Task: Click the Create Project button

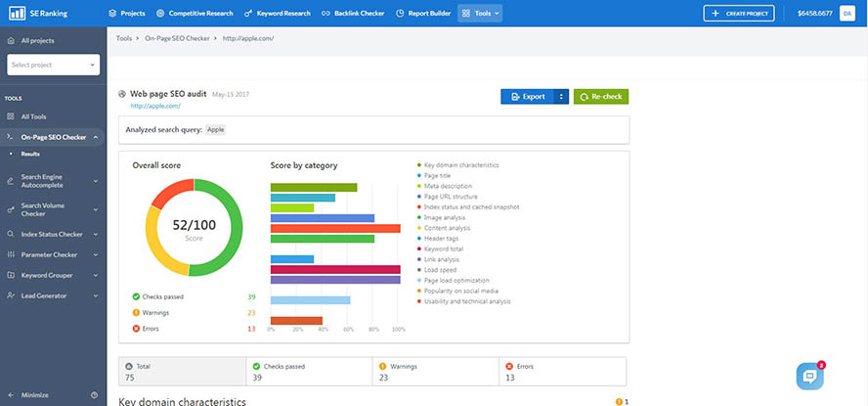Action: (738, 14)
